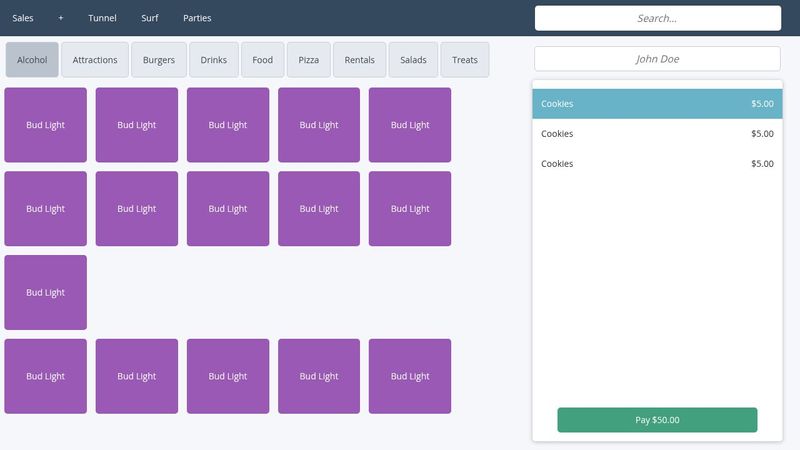Choose the Treats category tab
Screen dimensions: 800x450
(465, 60)
